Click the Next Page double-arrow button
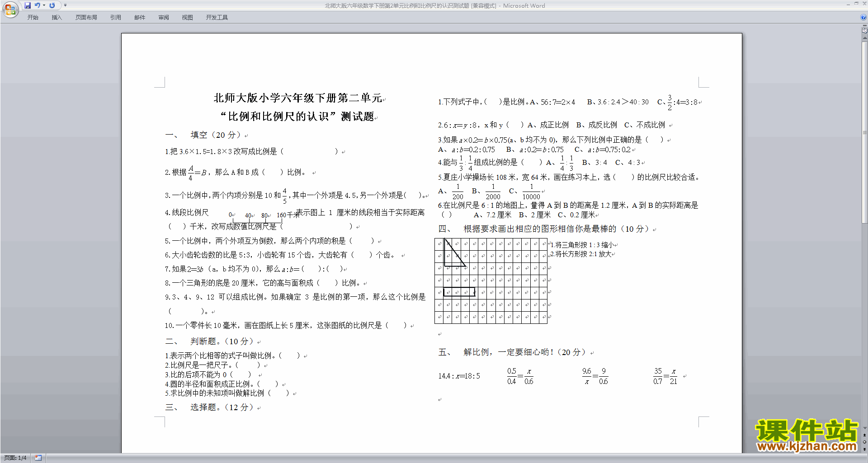868x463 pixels. (x=865, y=449)
